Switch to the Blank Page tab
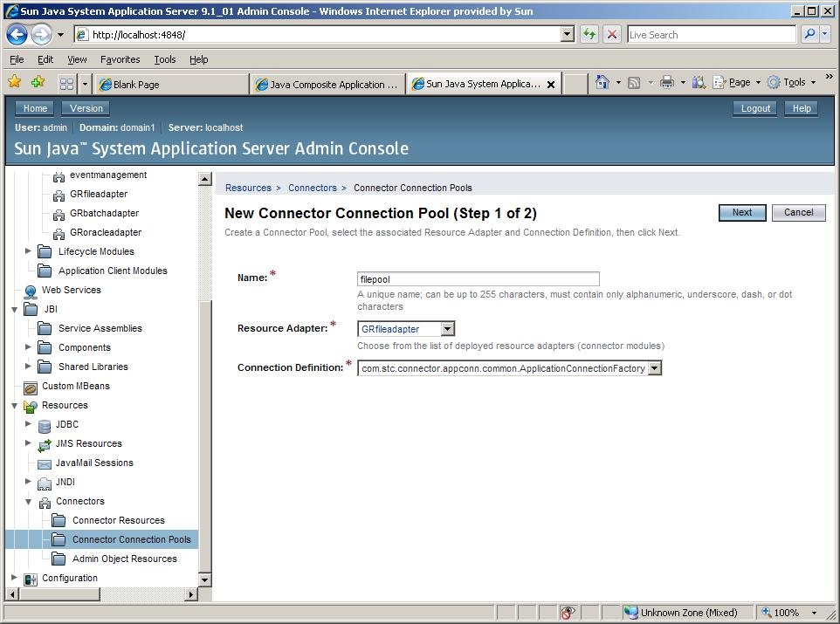840x624 pixels. pyautogui.click(x=172, y=84)
